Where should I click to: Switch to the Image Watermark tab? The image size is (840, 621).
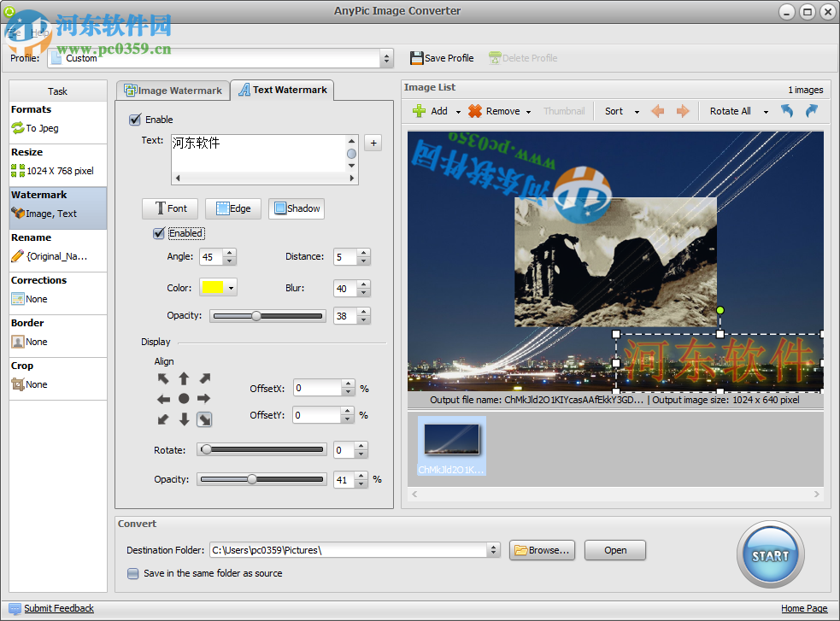tap(173, 91)
